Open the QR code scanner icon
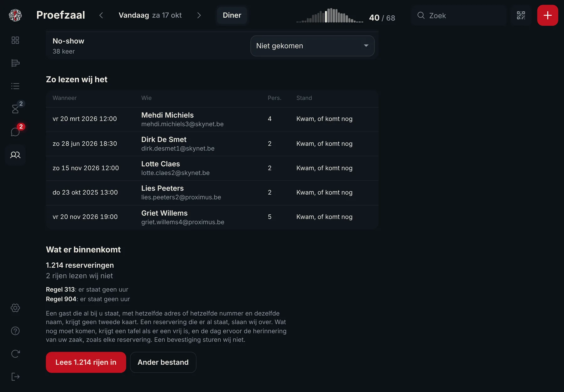Viewport: 564px width, 392px height. (x=521, y=15)
